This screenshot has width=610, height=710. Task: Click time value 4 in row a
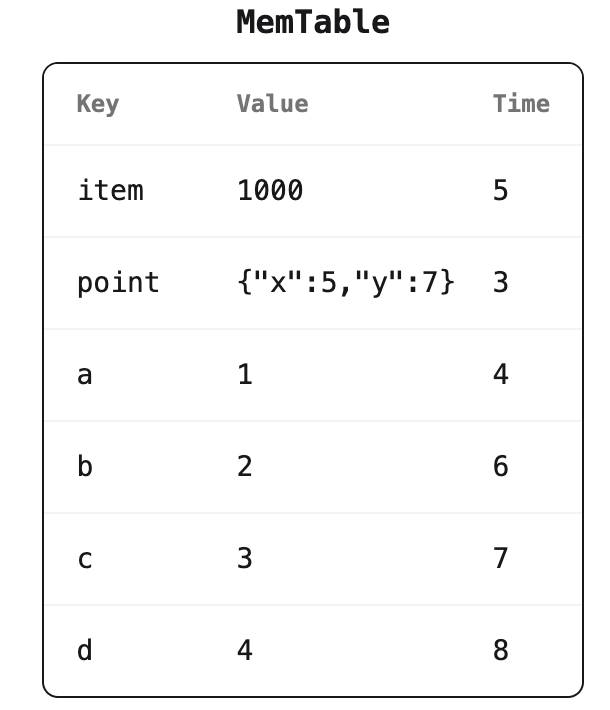[500, 374]
